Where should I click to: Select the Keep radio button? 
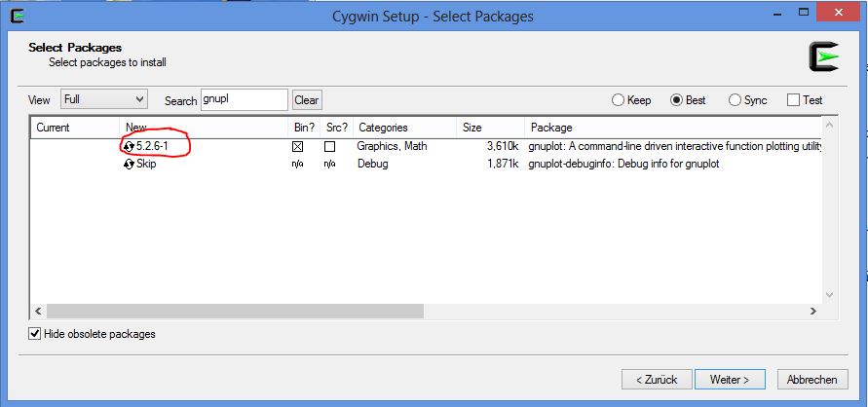point(618,100)
